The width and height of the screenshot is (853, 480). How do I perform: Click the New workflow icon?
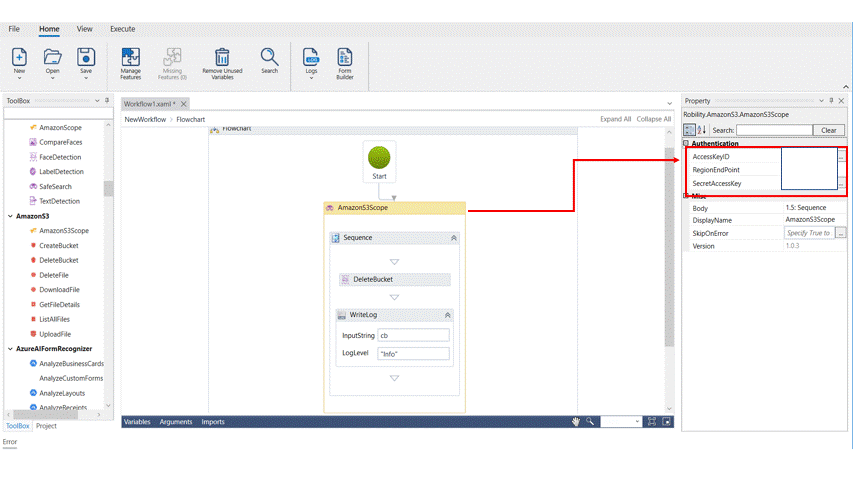pos(19,58)
